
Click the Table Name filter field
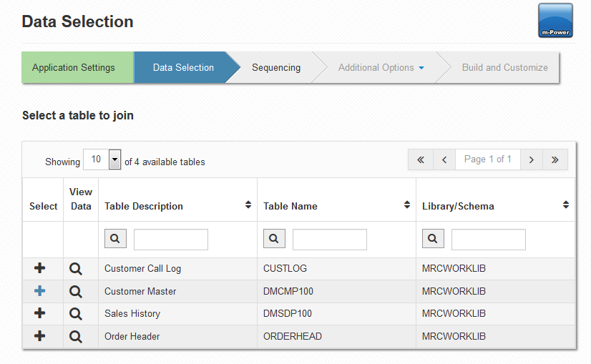tap(330, 240)
